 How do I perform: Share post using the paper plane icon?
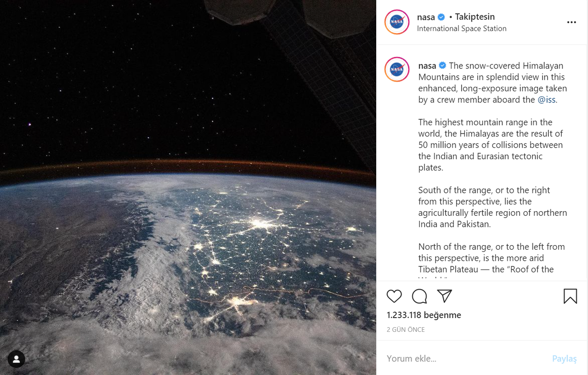pos(444,296)
